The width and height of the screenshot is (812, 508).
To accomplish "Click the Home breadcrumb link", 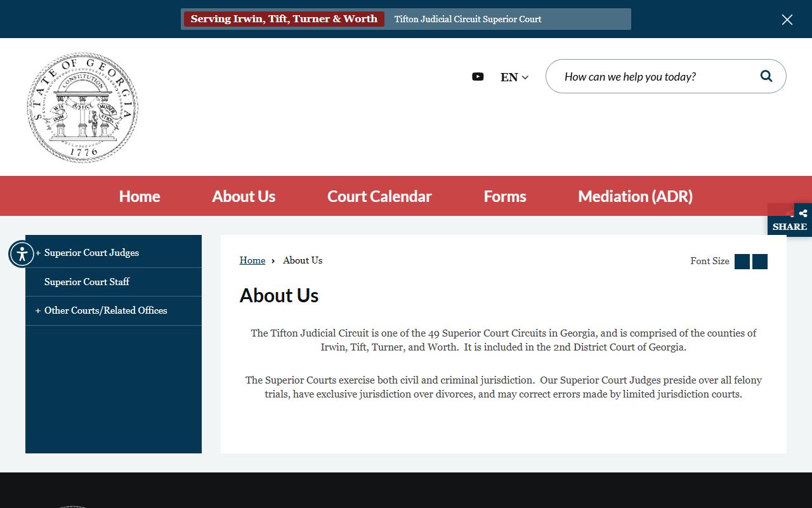I will tap(252, 260).
